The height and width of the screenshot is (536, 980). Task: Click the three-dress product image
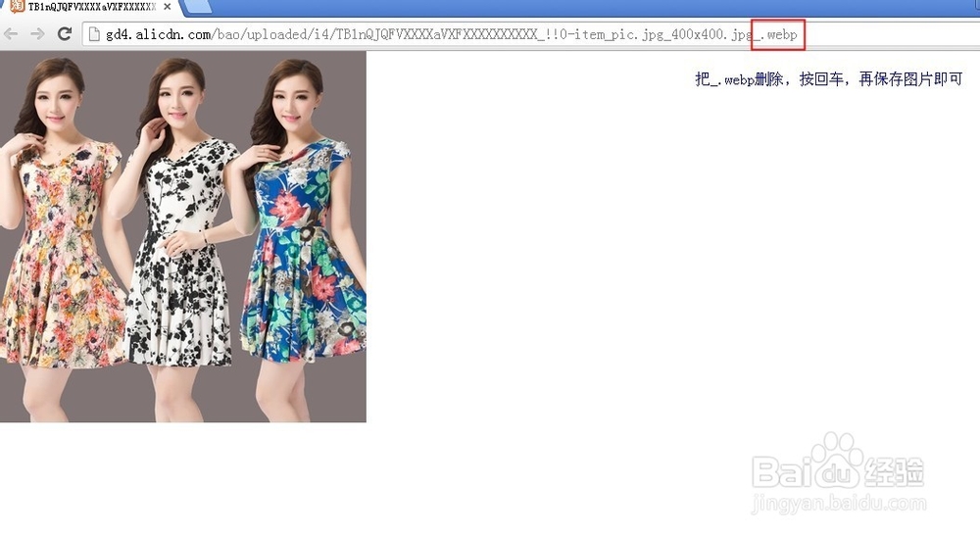(x=183, y=237)
